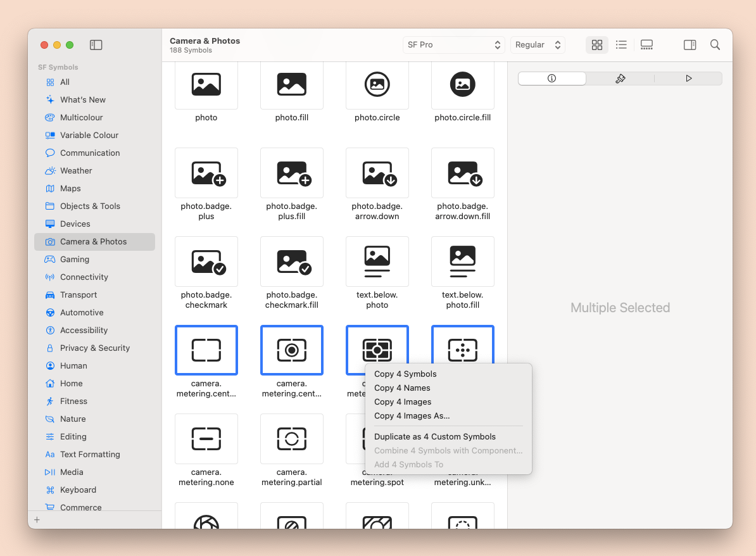Open the Multicolour category

pyautogui.click(x=94, y=118)
